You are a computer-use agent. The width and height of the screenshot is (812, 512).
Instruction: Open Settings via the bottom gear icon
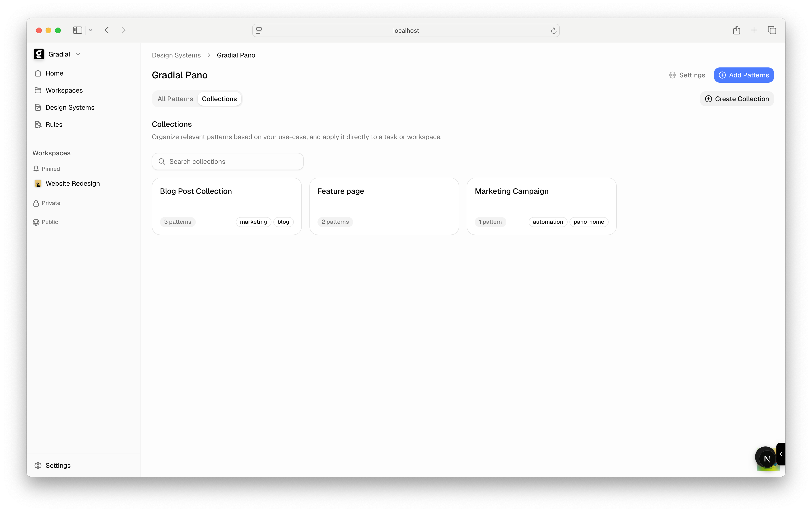pyautogui.click(x=38, y=465)
